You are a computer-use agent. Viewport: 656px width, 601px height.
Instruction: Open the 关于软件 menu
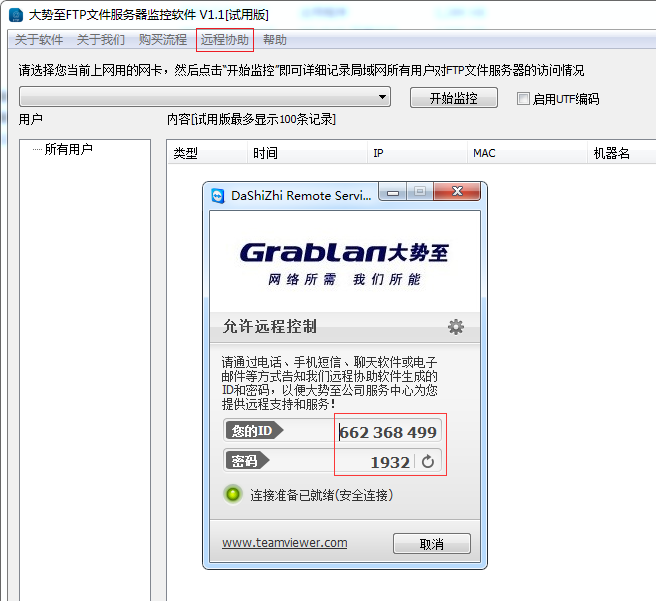(39, 40)
